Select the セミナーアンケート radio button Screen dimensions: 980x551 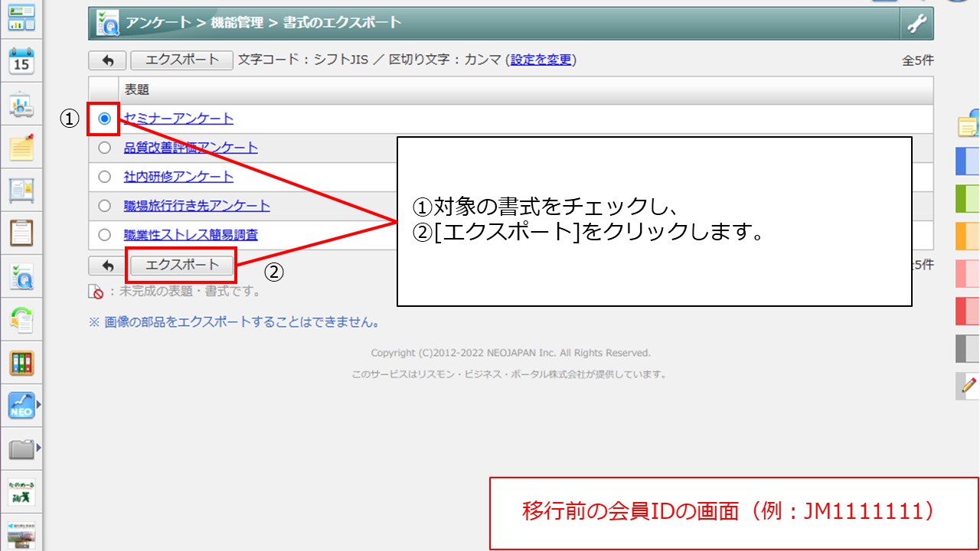105,119
